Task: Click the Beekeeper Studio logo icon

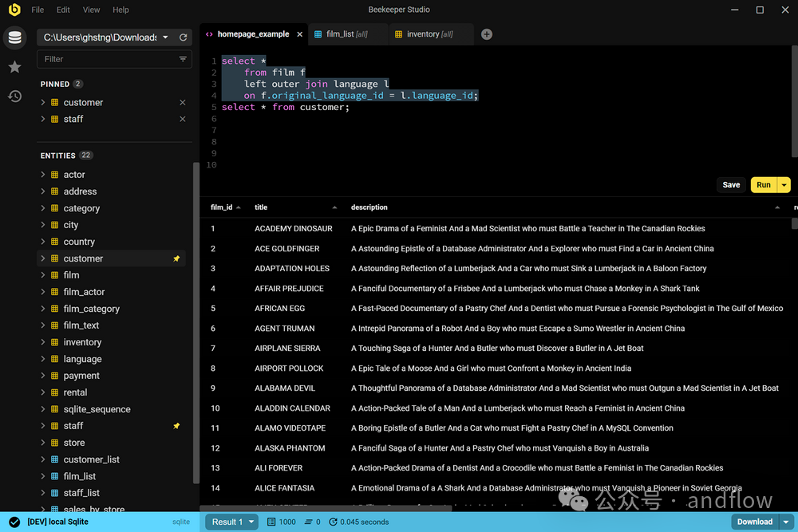Action: (13, 10)
